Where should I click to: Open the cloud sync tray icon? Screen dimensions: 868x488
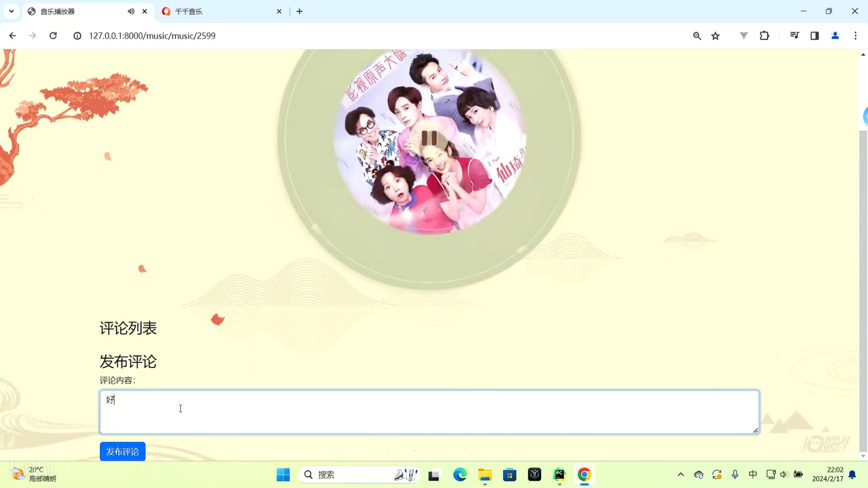coord(699,474)
